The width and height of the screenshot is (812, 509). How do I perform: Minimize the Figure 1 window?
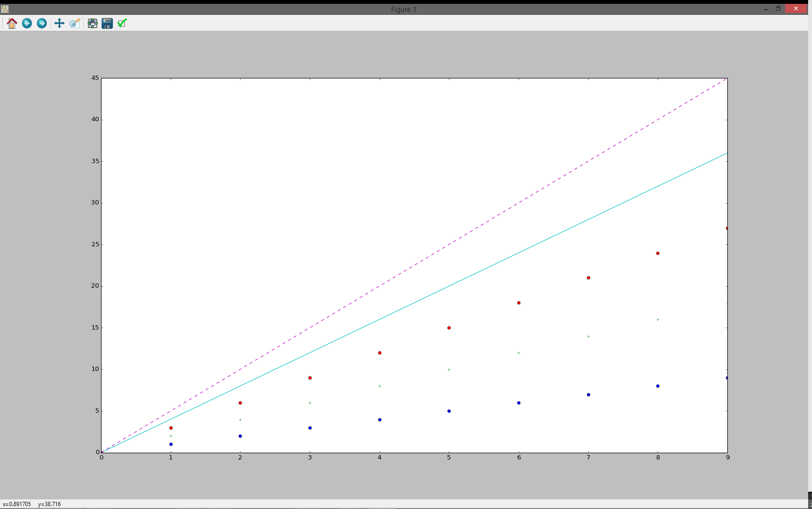(765, 9)
